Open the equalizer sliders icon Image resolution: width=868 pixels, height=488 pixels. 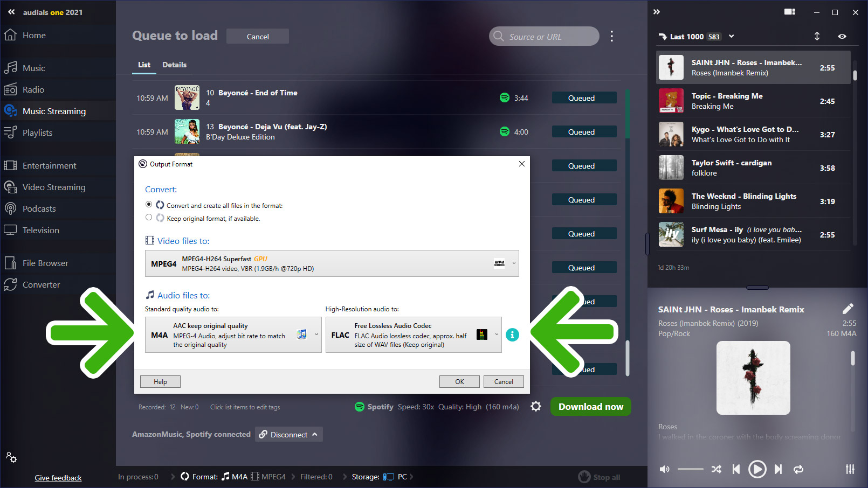[850, 469]
